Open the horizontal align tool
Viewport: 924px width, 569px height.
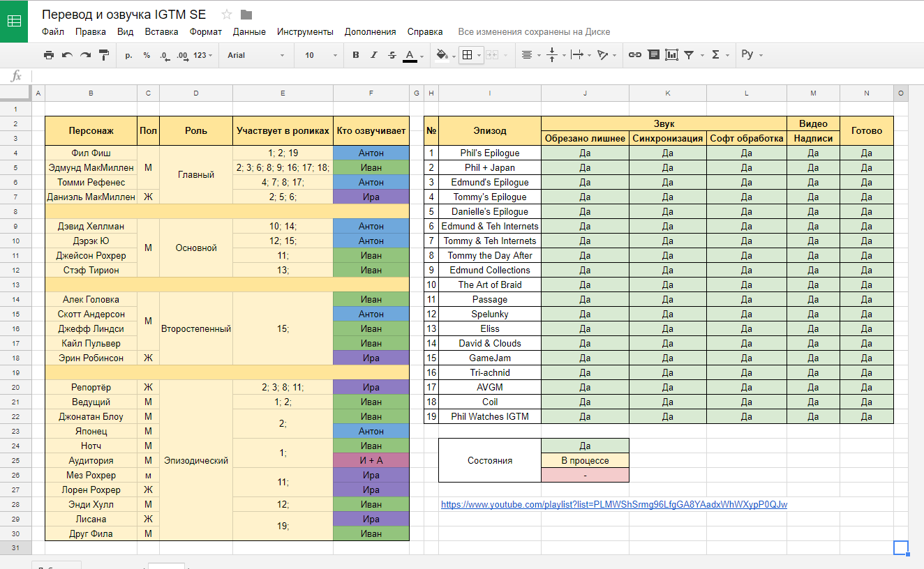click(527, 55)
